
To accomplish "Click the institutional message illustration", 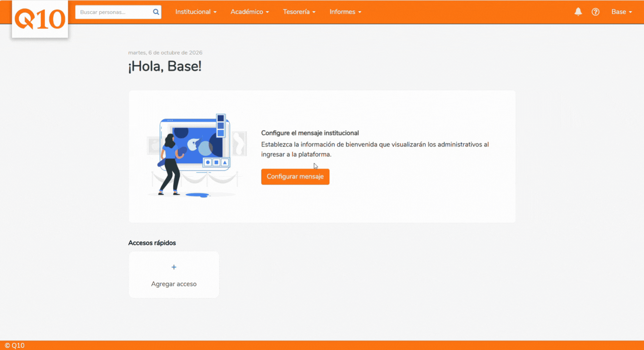I will point(197,155).
